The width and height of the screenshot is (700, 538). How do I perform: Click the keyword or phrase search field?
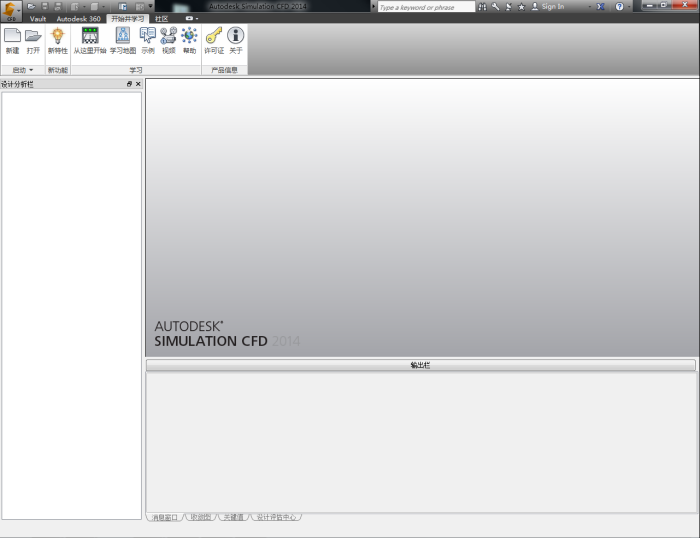tap(426, 7)
